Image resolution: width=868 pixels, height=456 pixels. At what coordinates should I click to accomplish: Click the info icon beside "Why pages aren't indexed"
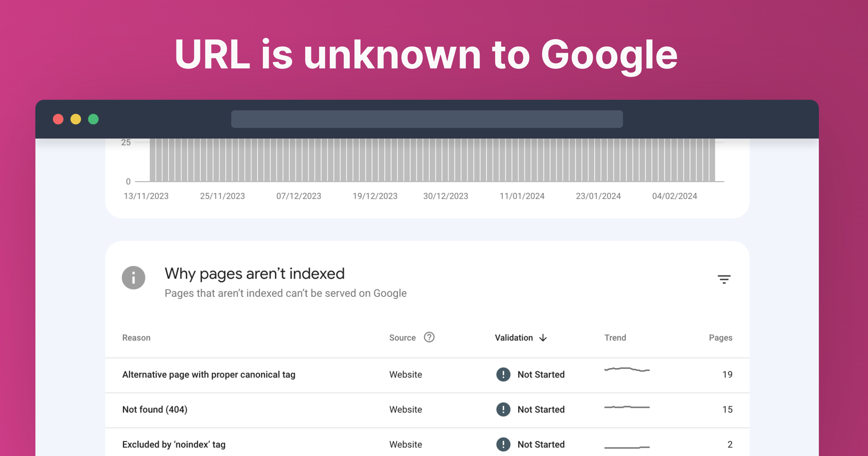pyautogui.click(x=134, y=278)
